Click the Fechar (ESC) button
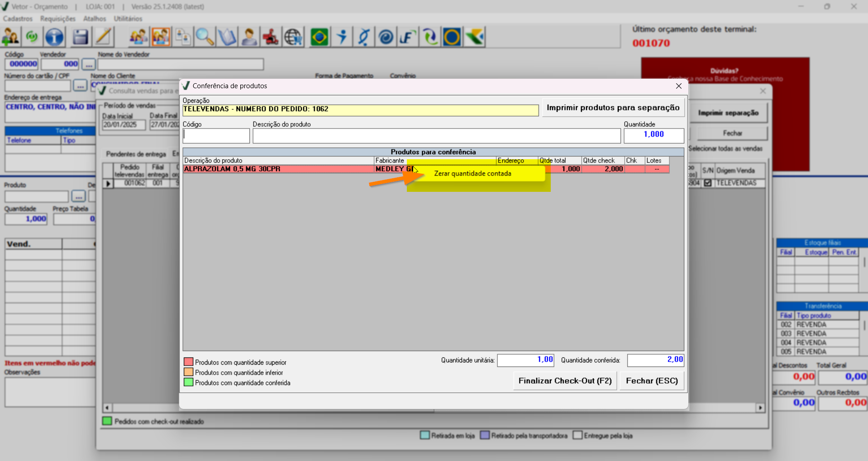The image size is (868, 461). (x=652, y=381)
